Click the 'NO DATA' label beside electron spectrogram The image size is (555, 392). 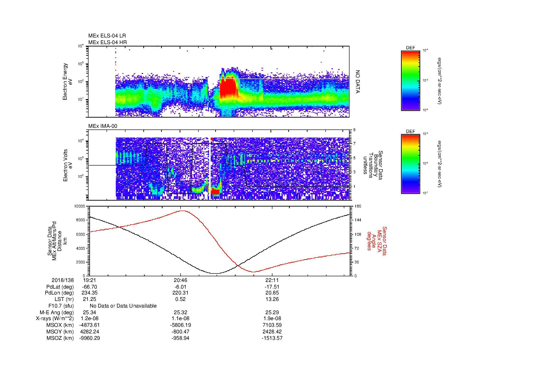[358, 82]
